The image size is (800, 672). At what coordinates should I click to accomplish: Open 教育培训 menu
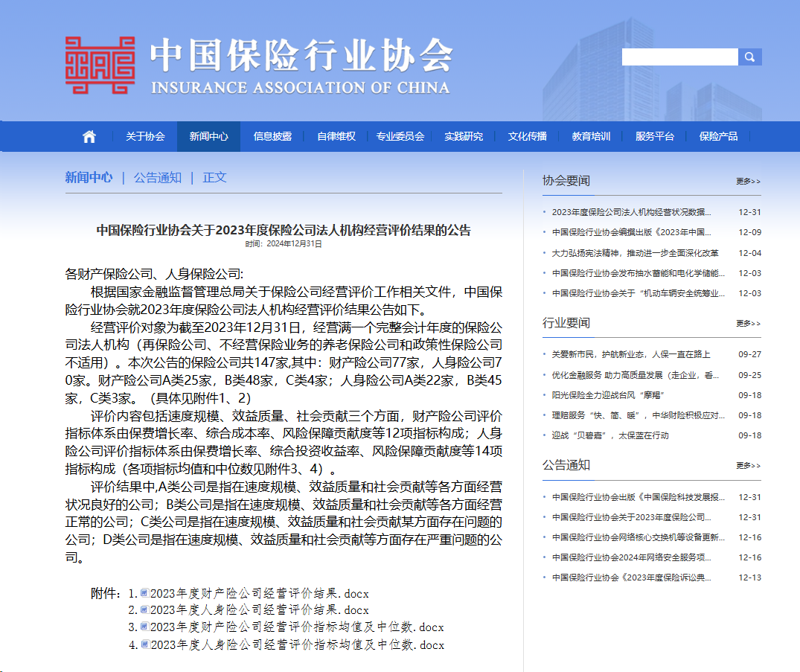click(x=591, y=137)
